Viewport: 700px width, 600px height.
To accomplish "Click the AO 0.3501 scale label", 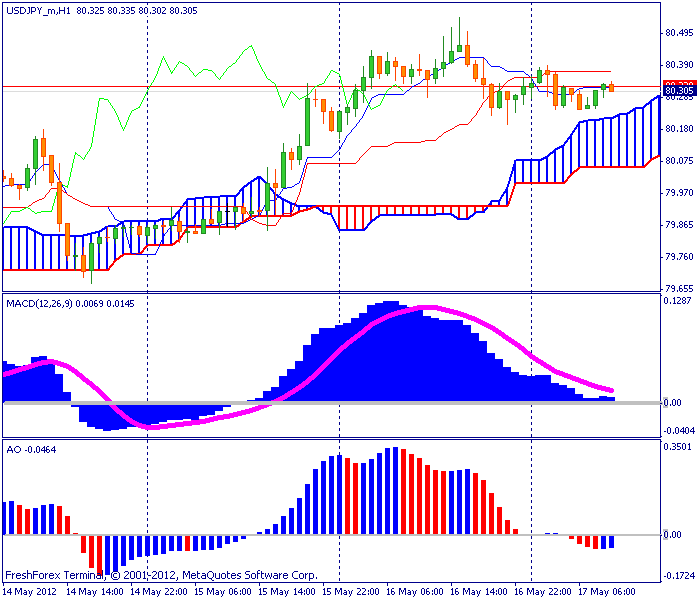I will pos(678,447).
